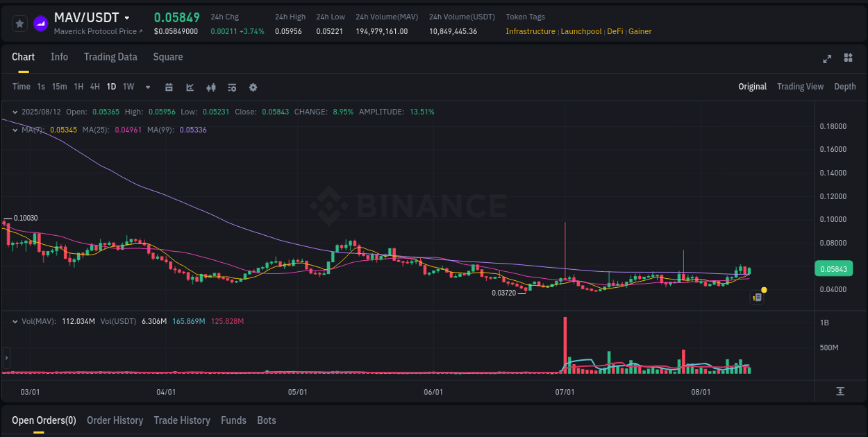Open chart display settings icon
The height and width of the screenshot is (437, 868).
[232, 87]
